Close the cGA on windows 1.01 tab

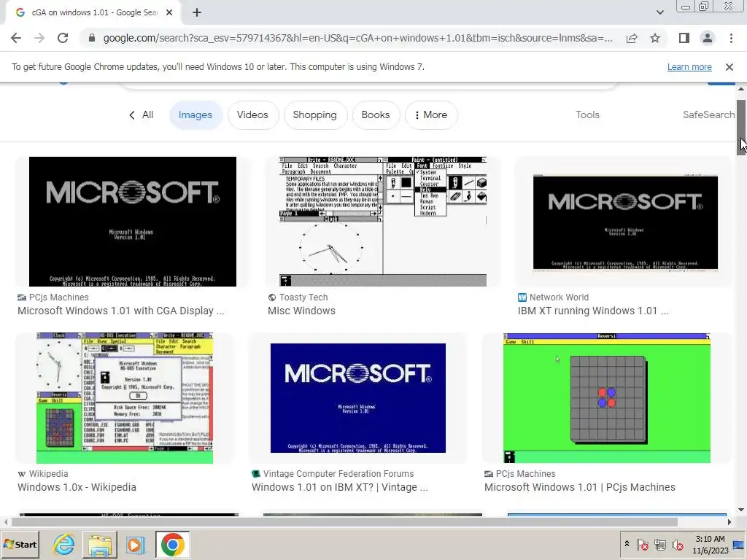point(169,13)
